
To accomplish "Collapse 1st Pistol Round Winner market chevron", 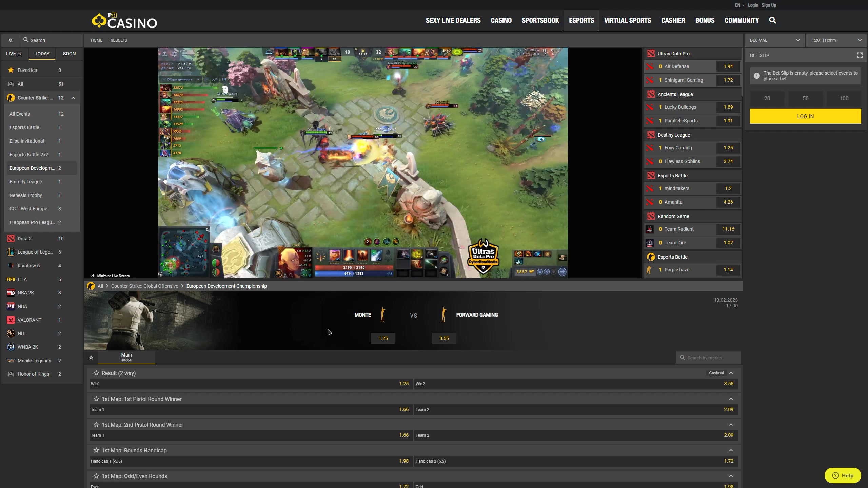I will pyautogui.click(x=731, y=399).
